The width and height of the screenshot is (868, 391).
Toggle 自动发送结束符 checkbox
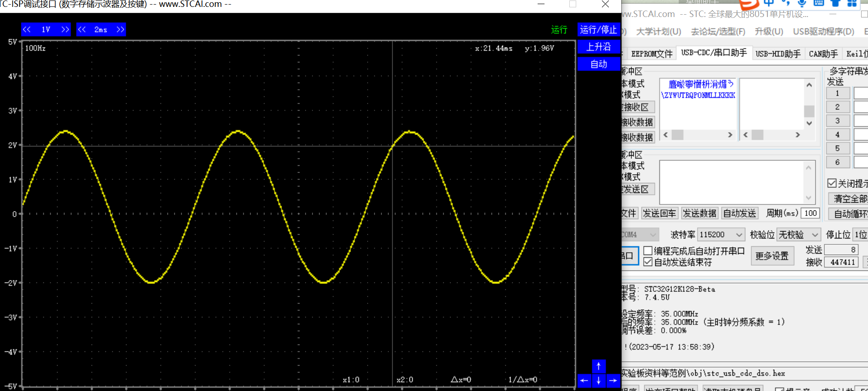(x=648, y=262)
